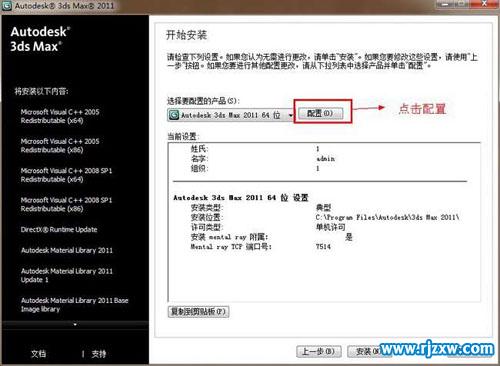Select DirectX Runtime Update entry
Screen dimensions: 500x366
coord(59,229)
